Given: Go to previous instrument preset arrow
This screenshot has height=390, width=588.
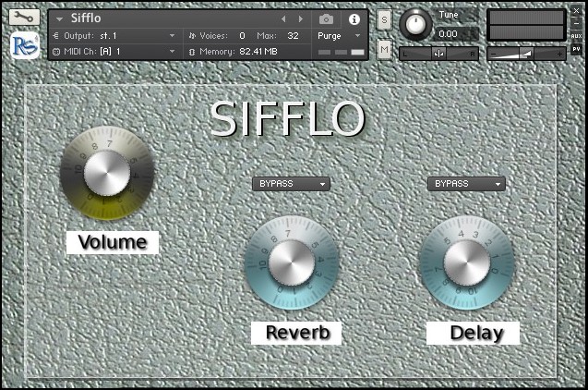Looking at the screenshot, I should 283,18.
